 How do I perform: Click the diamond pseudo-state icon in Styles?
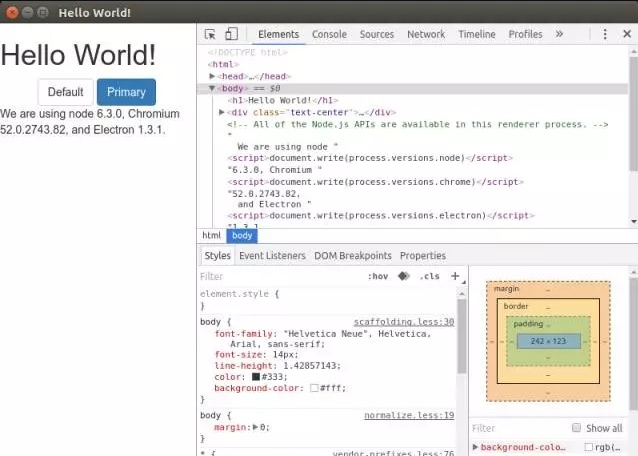(404, 276)
